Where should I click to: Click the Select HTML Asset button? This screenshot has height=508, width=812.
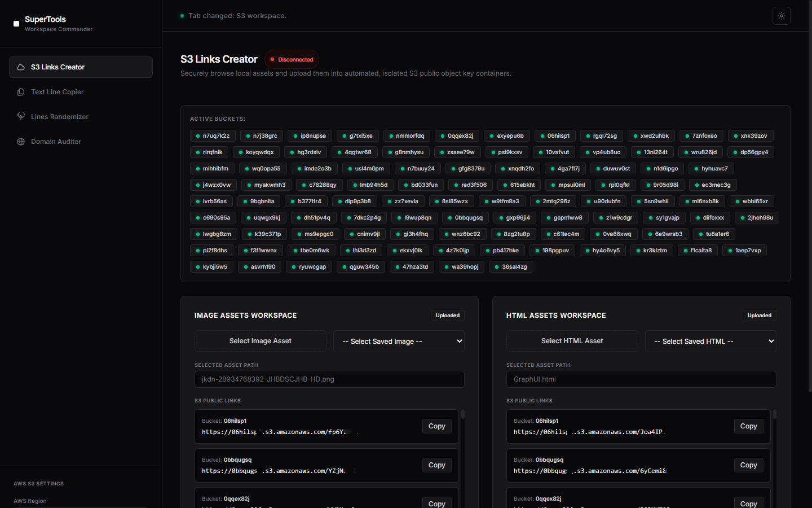[x=572, y=341]
